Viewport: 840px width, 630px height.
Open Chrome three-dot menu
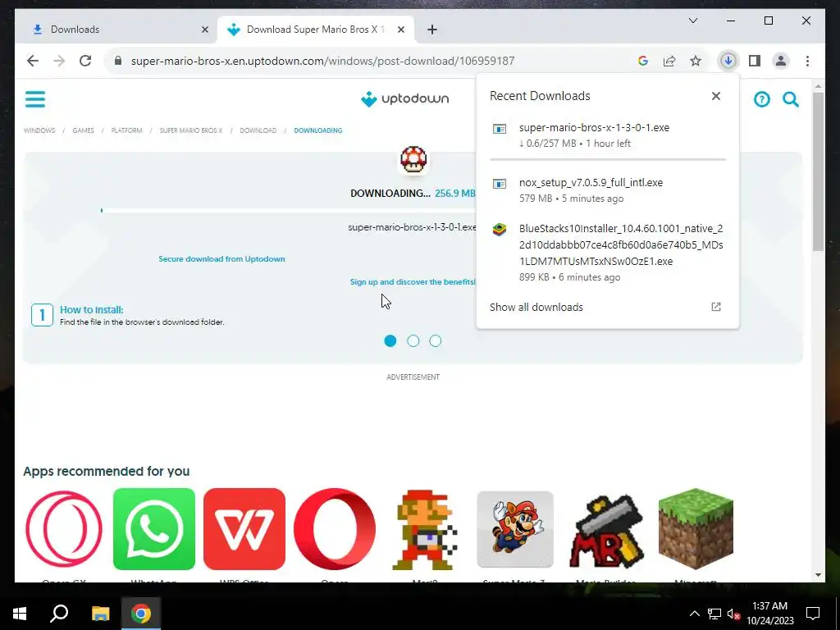(x=807, y=61)
